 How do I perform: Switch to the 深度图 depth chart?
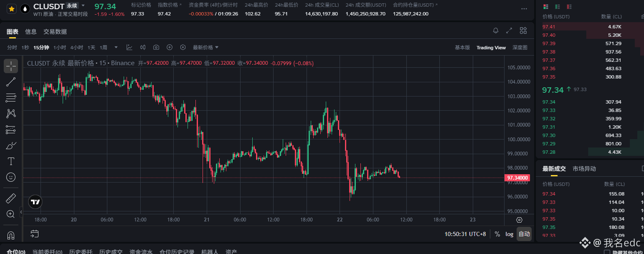520,48
